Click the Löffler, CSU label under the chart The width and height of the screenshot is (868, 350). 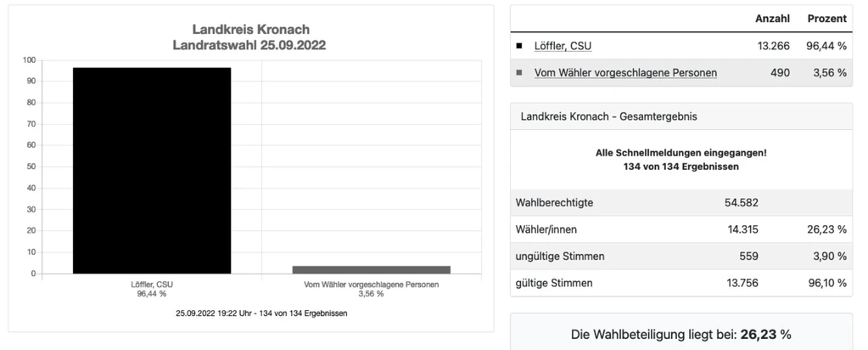click(152, 284)
